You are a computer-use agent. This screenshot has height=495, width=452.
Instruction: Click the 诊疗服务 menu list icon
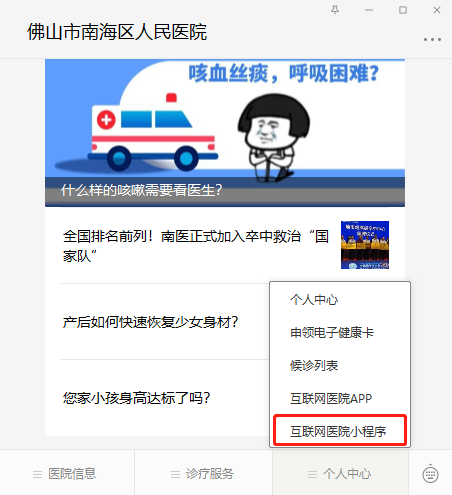(x=175, y=474)
